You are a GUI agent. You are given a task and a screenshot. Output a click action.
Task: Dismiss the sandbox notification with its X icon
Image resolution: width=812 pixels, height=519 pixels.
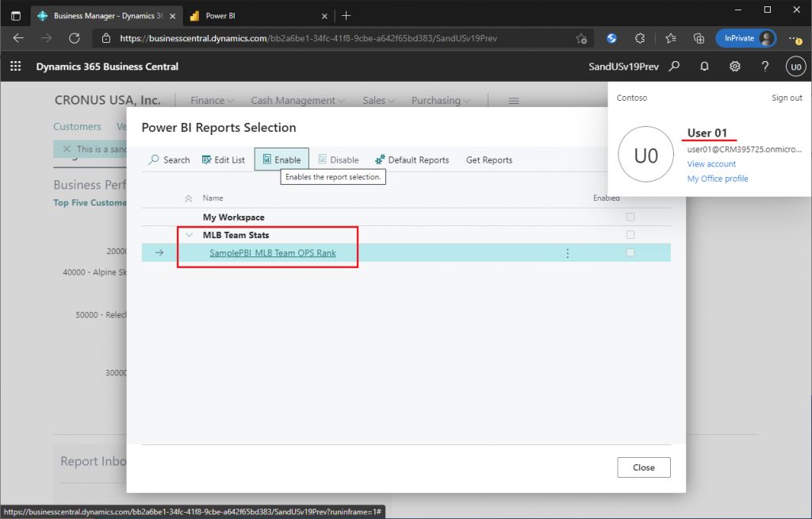click(67, 149)
